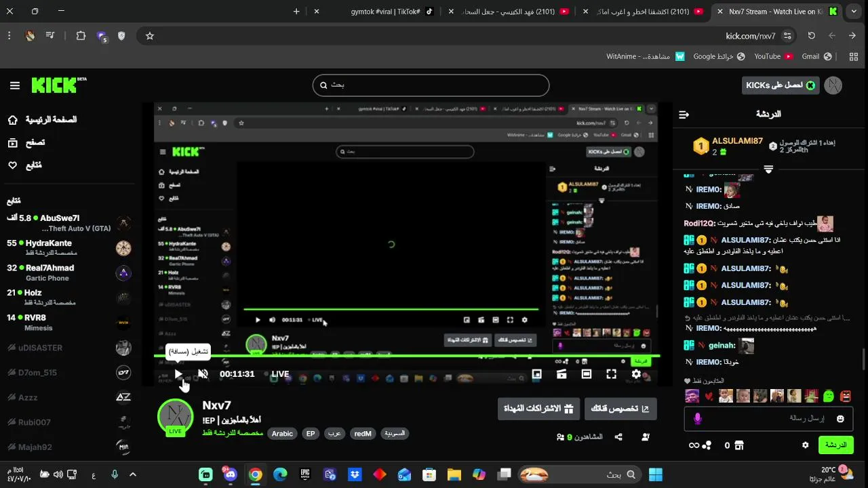The image size is (868, 488).
Task: Switch to the Nxv7 Stream browser tab
Action: click(776, 12)
